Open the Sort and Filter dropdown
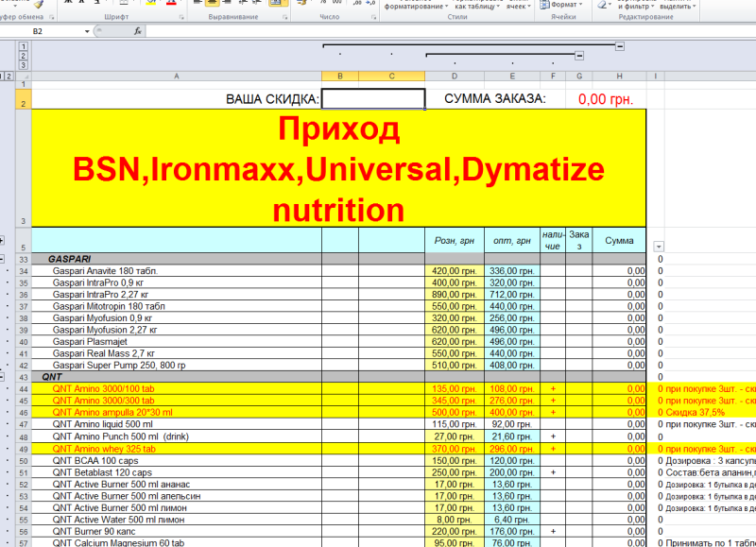756x547 pixels. point(636,5)
